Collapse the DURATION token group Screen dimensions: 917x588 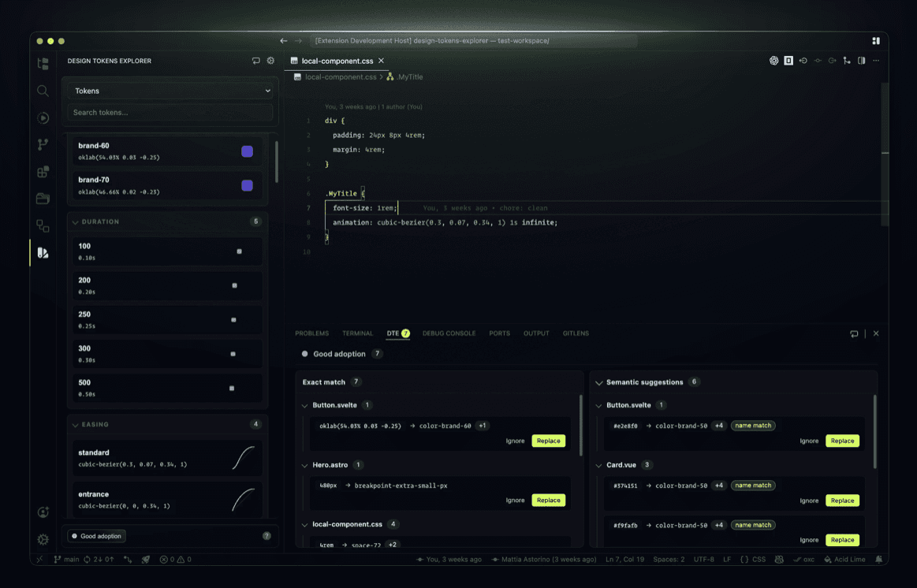[76, 222]
